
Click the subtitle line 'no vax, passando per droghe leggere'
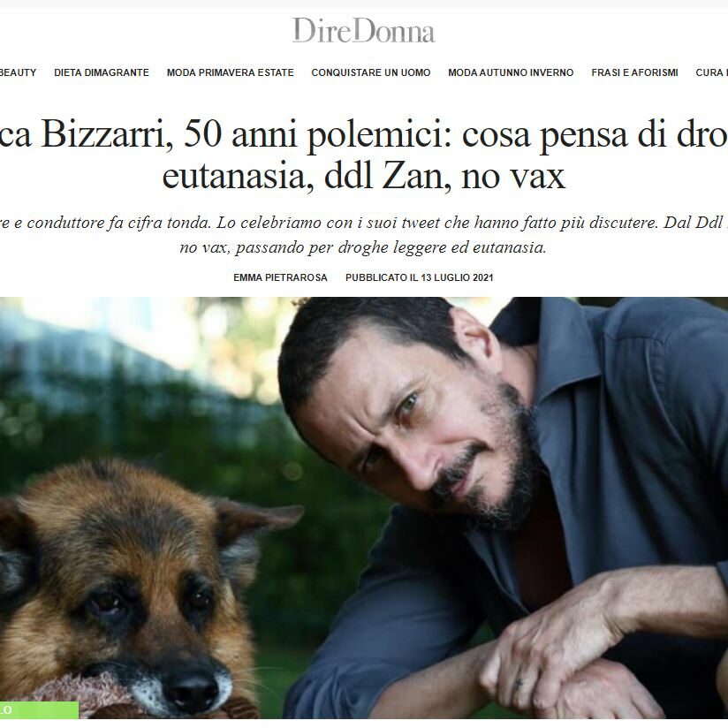[363, 247]
